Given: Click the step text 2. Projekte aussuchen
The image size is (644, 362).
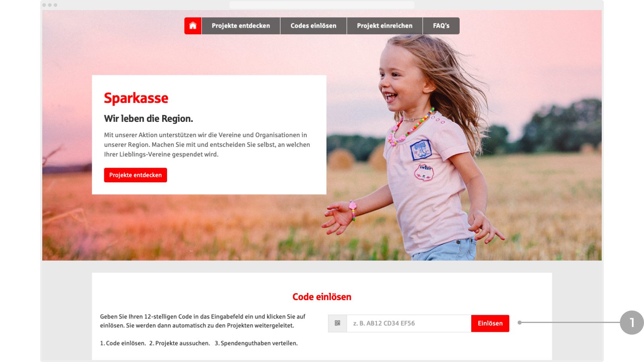Looking at the screenshot, I should (180, 343).
